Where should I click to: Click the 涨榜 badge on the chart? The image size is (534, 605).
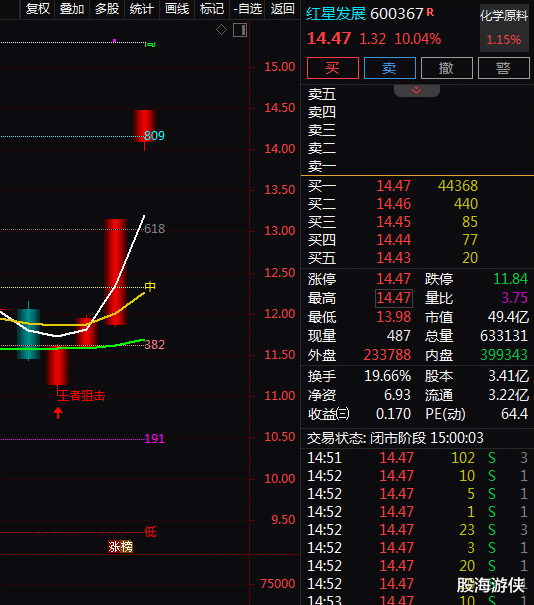pos(120,546)
